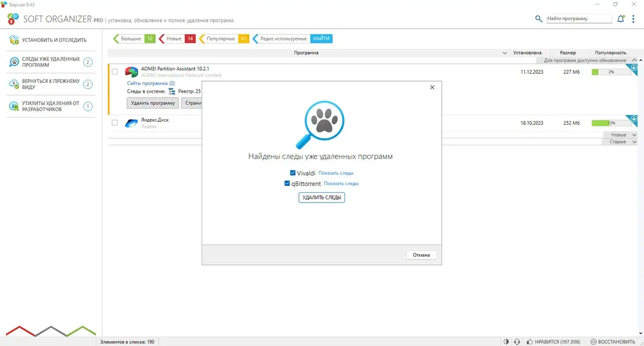Uncheck the qBittorrent checkbox
Viewport: 644px width, 346px height.
(x=287, y=183)
